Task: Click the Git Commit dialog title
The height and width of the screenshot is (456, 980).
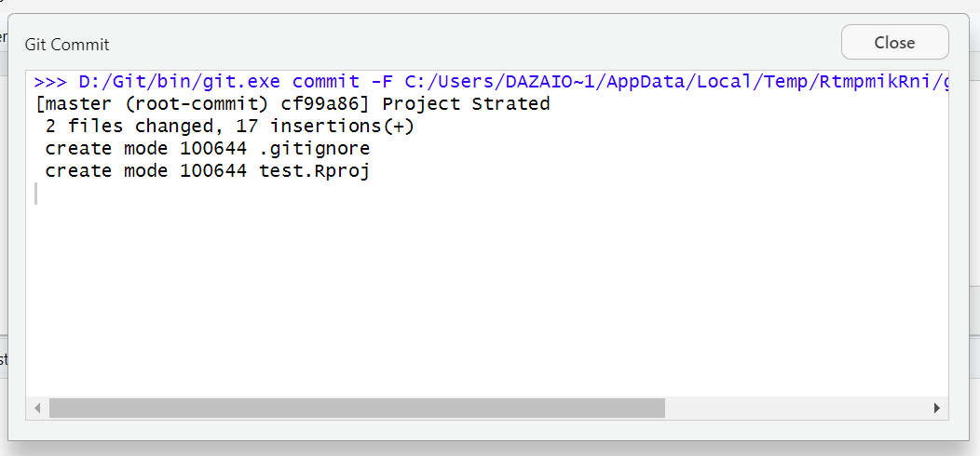Action: point(67,45)
